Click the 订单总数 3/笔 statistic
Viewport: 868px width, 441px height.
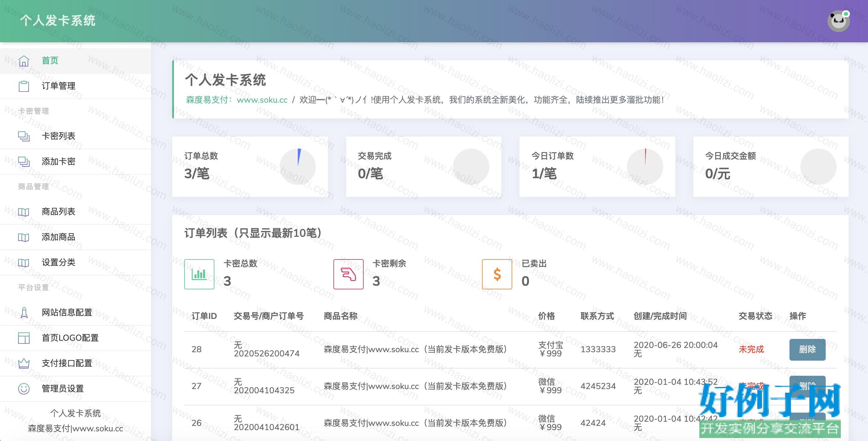(x=201, y=166)
